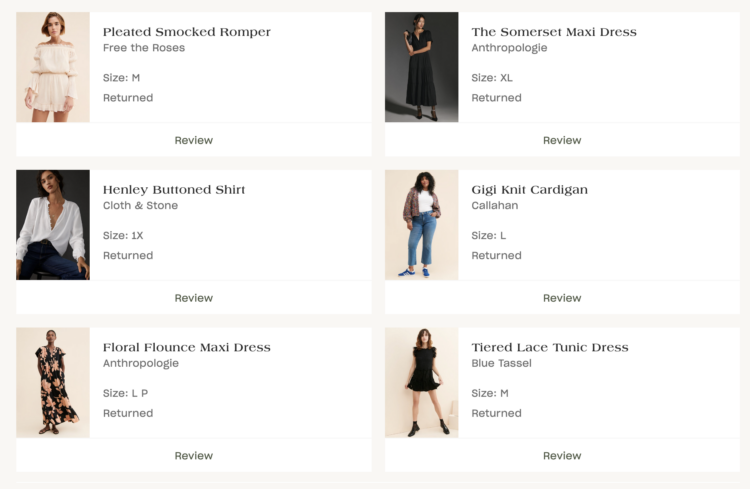Open the Pleated Smocked Romper photo
The image size is (750, 489).
pos(53,67)
